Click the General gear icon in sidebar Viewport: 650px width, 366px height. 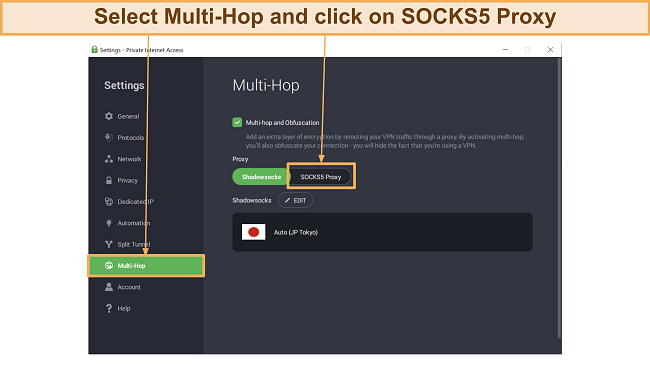click(109, 116)
